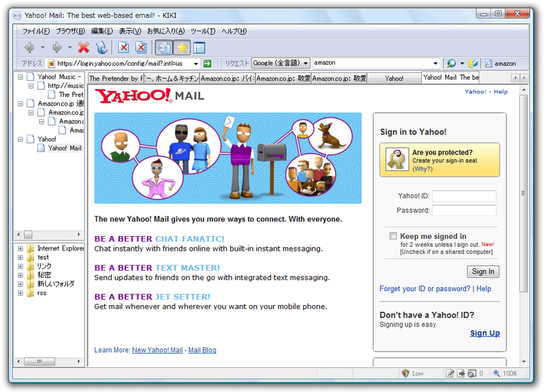Click the blue window layout icon
This screenshot has height=392, width=544.
tap(199, 48)
